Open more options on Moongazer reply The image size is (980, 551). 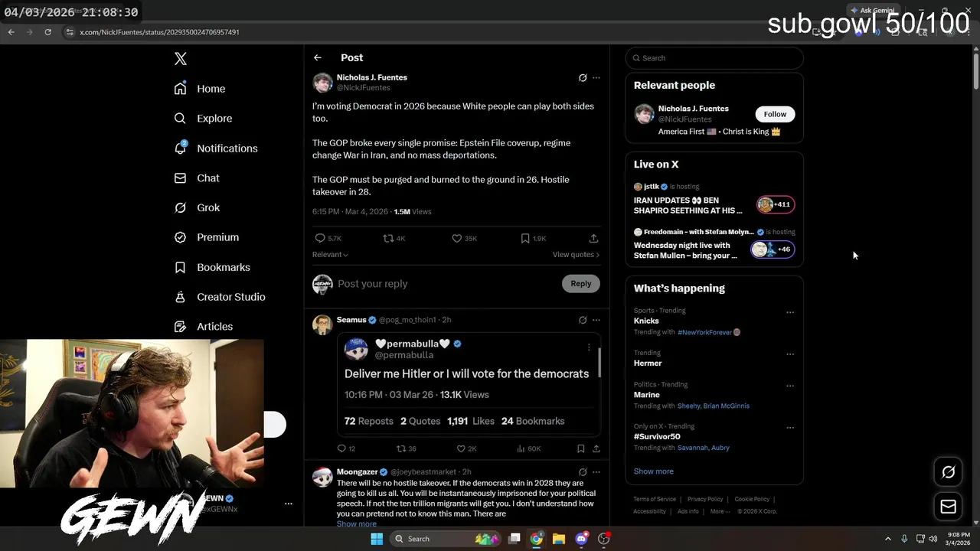(x=596, y=472)
